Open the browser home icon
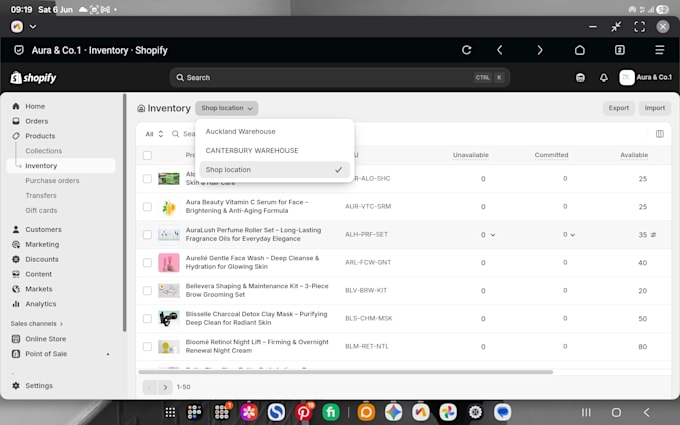Viewport: 680px width, 425px height. click(580, 50)
